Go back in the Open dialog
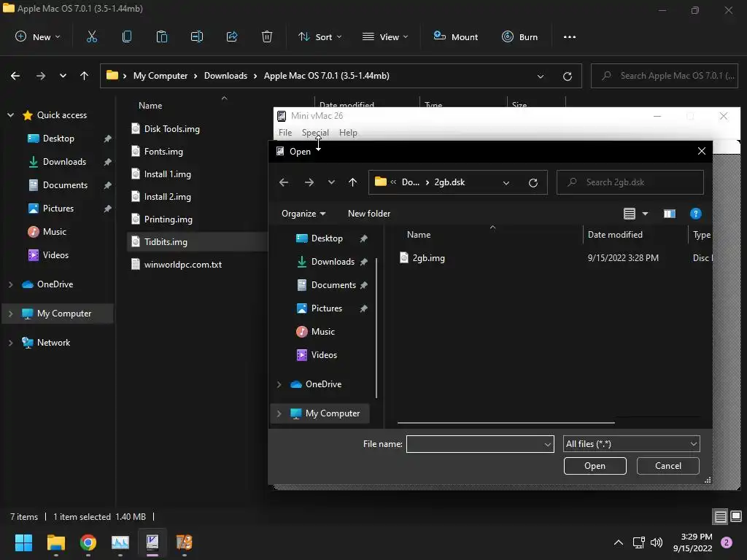 (x=284, y=182)
